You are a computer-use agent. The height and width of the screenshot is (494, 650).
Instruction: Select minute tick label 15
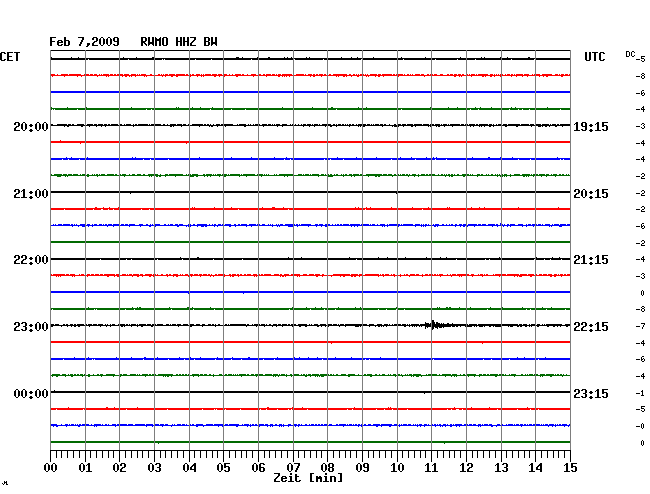point(570,467)
